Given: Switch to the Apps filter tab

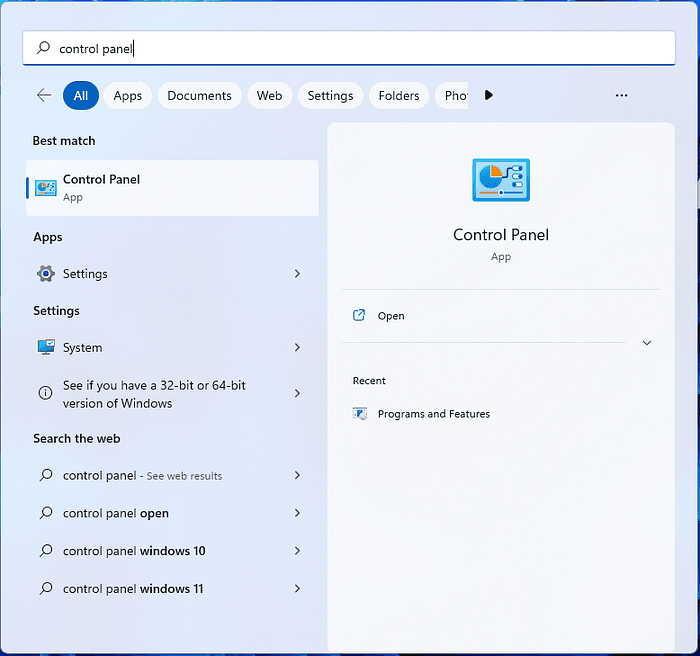Looking at the screenshot, I should [128, 96].
